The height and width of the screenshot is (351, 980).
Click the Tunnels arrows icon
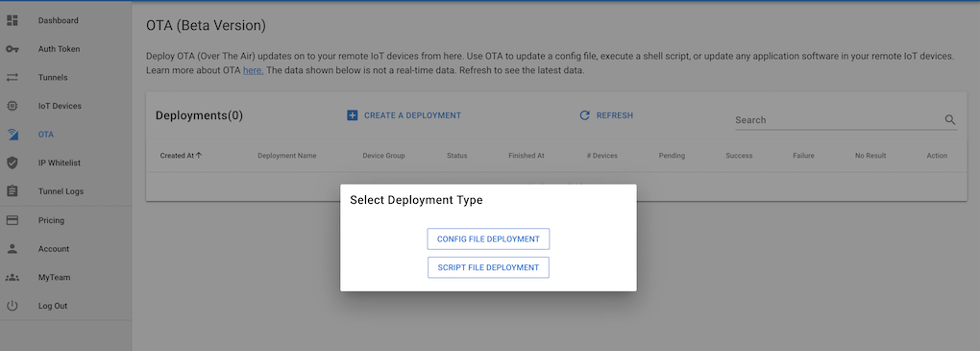(x=12, y=78)
